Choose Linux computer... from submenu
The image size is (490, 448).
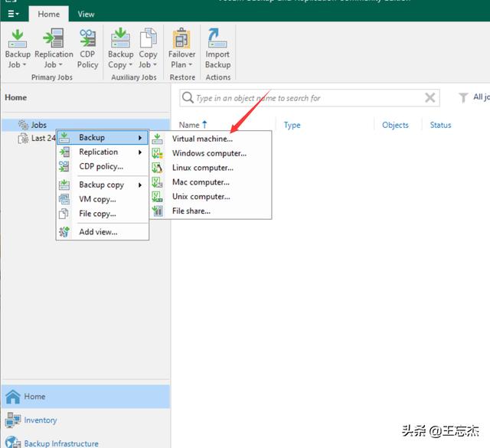coord(202,168)
